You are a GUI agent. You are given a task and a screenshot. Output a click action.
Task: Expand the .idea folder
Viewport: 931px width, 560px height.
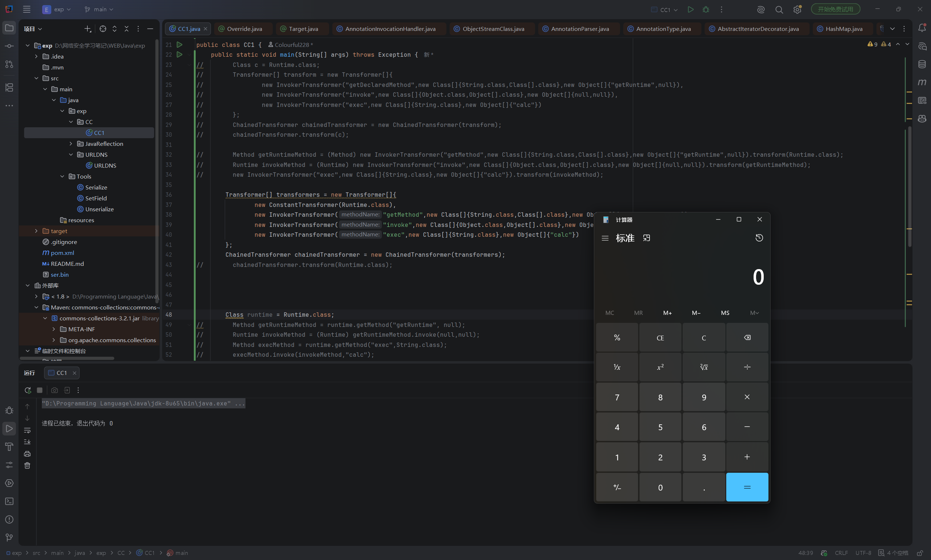click(36, 57)
